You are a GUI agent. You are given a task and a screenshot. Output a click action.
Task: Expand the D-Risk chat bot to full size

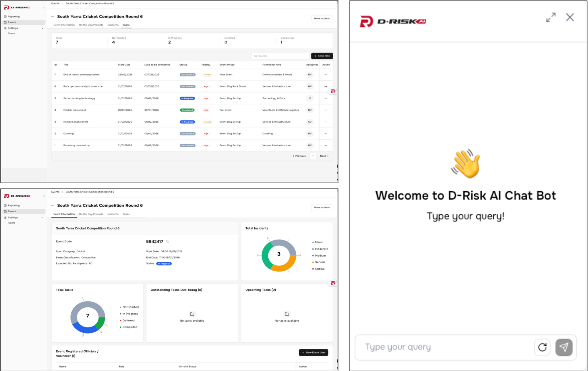click(x=551, y=17)
